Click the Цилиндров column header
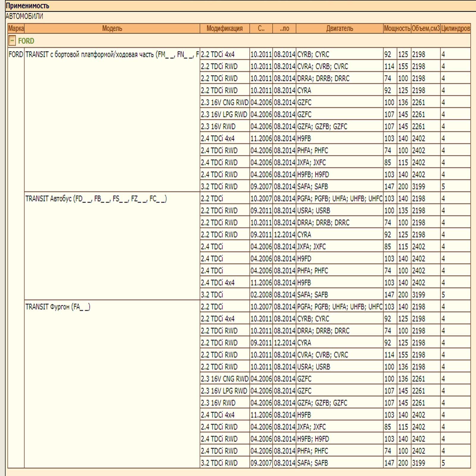The height and width of the screenshot is (476, 476). 455,29
